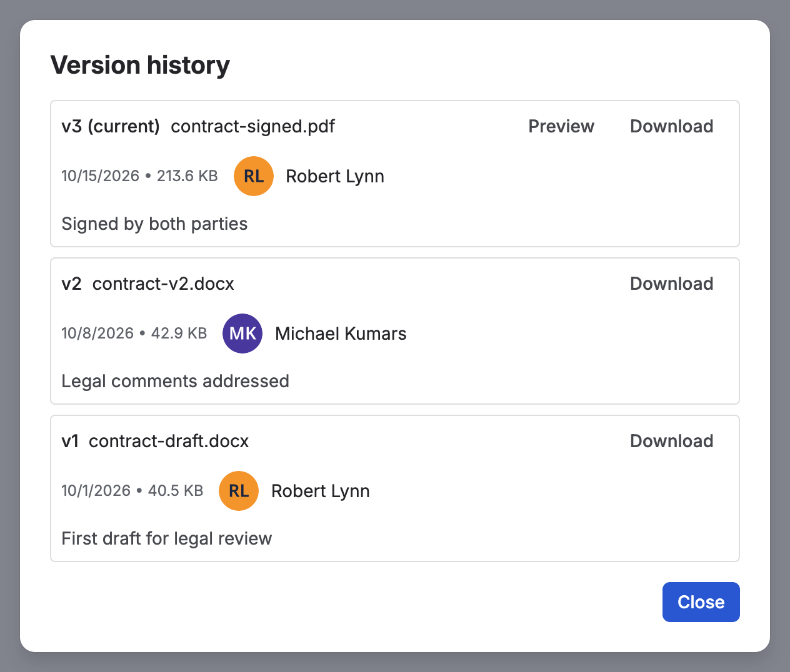Click Robert Lynn's name in the v1 row

pos(321,492)
